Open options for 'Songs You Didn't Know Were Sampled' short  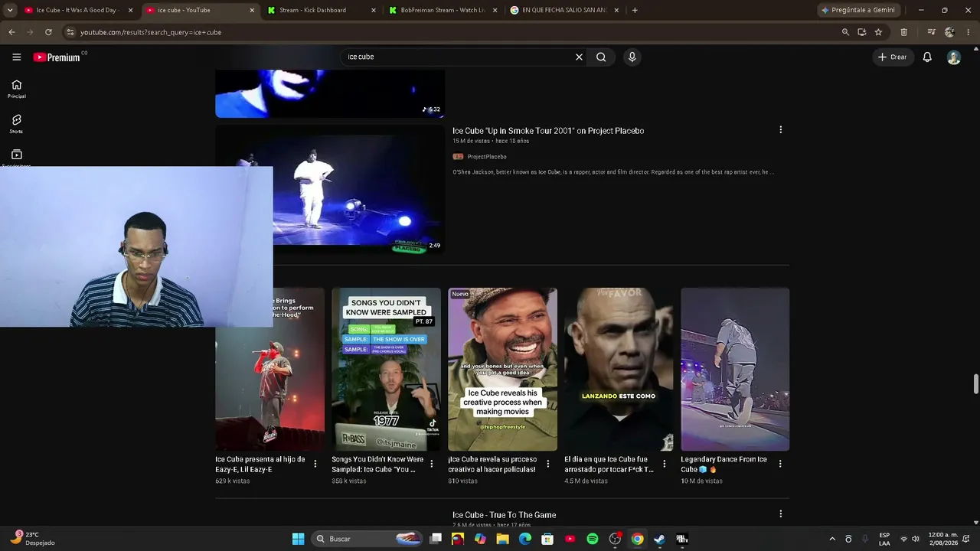point(431,464)
